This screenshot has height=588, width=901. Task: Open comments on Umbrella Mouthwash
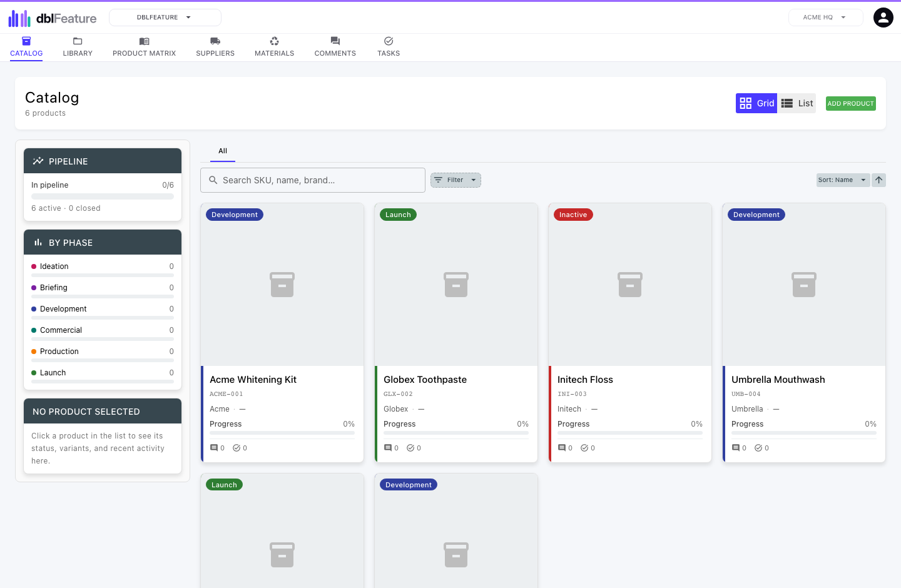point(739,448)
